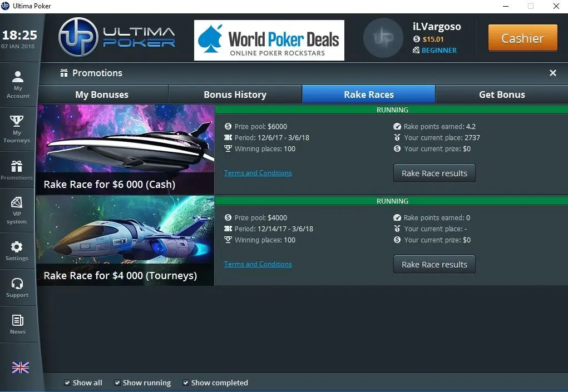
Task: Click the Ultima Poker logo
Action: 116,36
